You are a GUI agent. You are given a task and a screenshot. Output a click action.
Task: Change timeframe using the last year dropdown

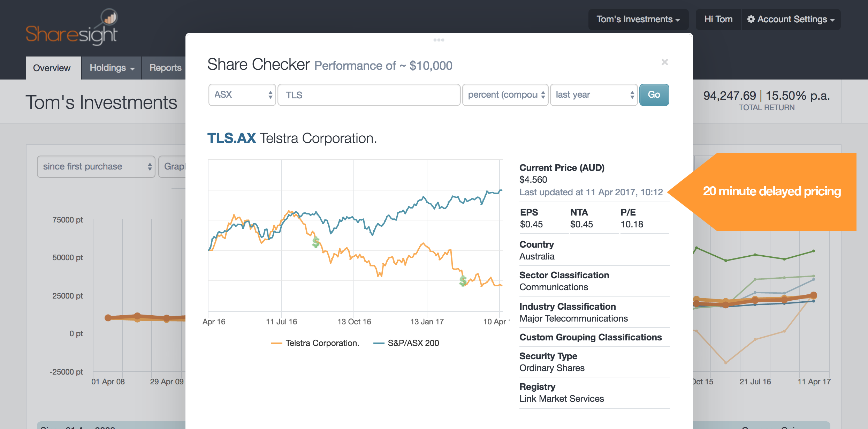pyautogui.click(x=594, y=95)
